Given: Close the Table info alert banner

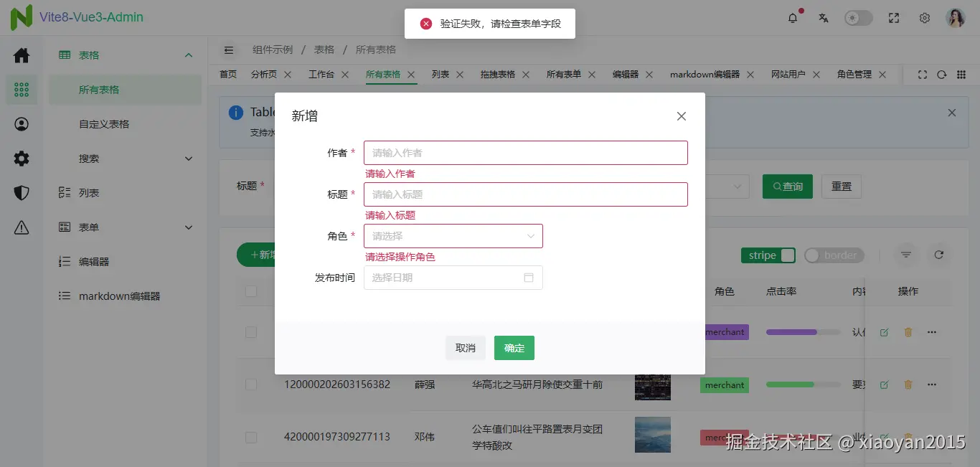Looking at the screenshot, I should pos(952,113).
